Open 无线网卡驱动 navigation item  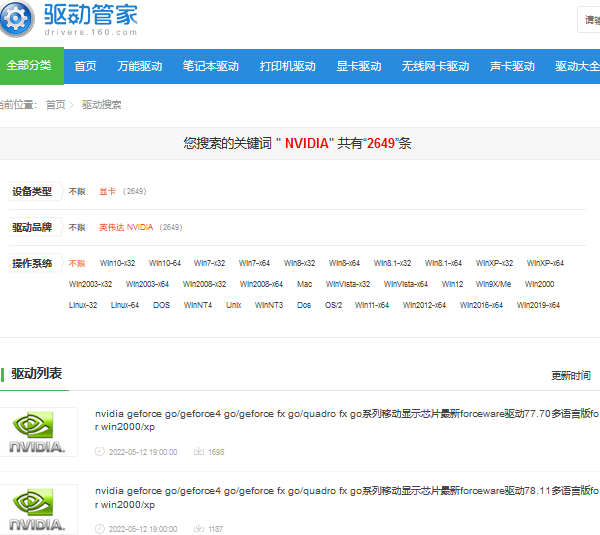(435, 66)
